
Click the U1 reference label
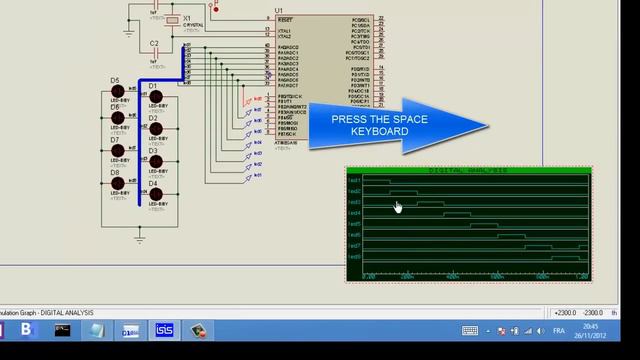(278, 10)
